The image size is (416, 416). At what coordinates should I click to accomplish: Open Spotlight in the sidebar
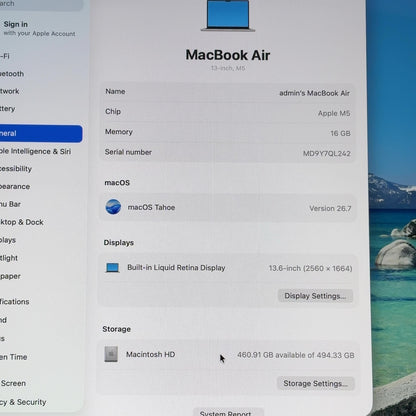pyautogui.click(x=9, y=258)
